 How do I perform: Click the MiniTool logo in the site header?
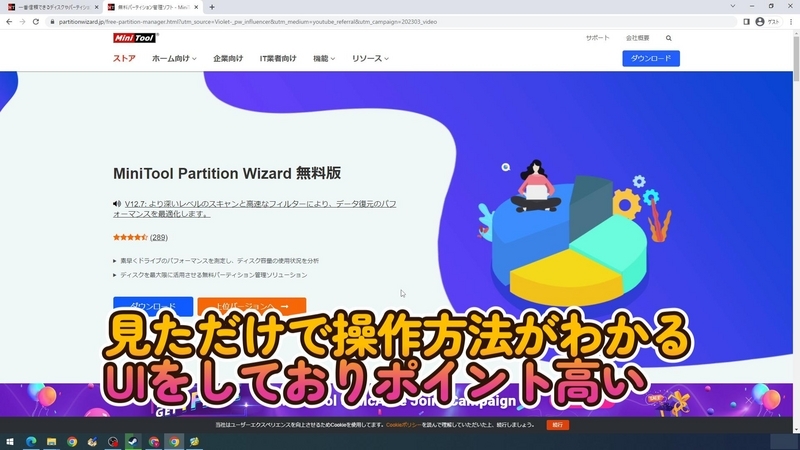pyautogui.click(x=135, y=38)
